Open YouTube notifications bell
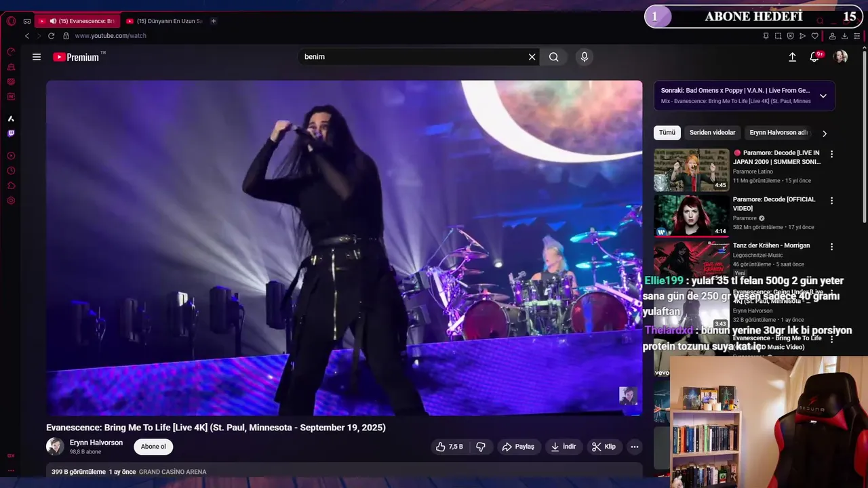This screenshot has width=868, height=488. tap(814, 57)
